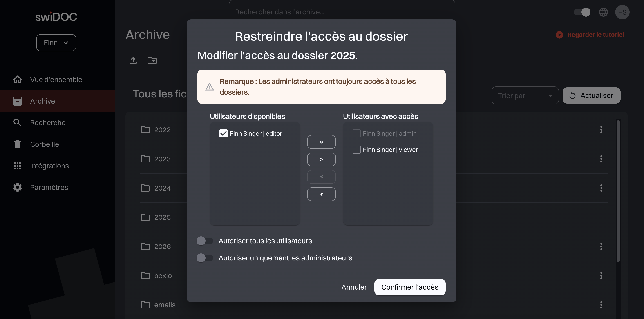Open the language globe icon
This screenshot has height=319, width=644.
(603, 12)
